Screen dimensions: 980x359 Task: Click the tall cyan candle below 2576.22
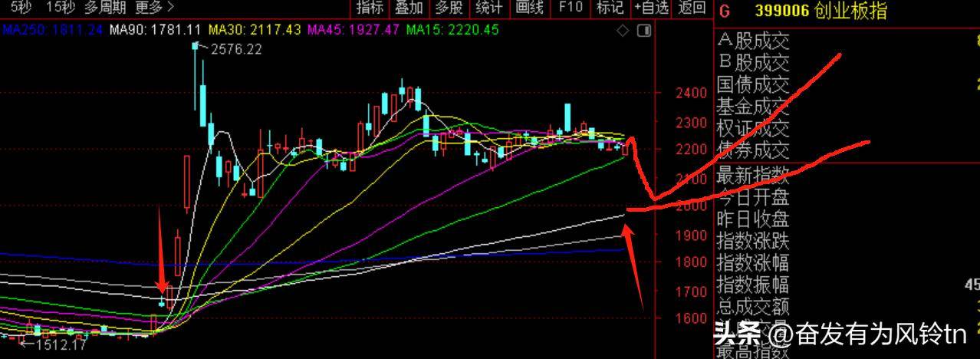pyautogui.click(x=202, y=105)
